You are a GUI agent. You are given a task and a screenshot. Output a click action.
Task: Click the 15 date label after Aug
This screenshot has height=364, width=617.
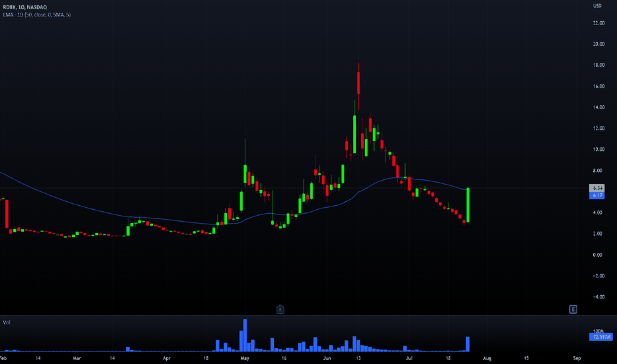[x=526, y=359]
